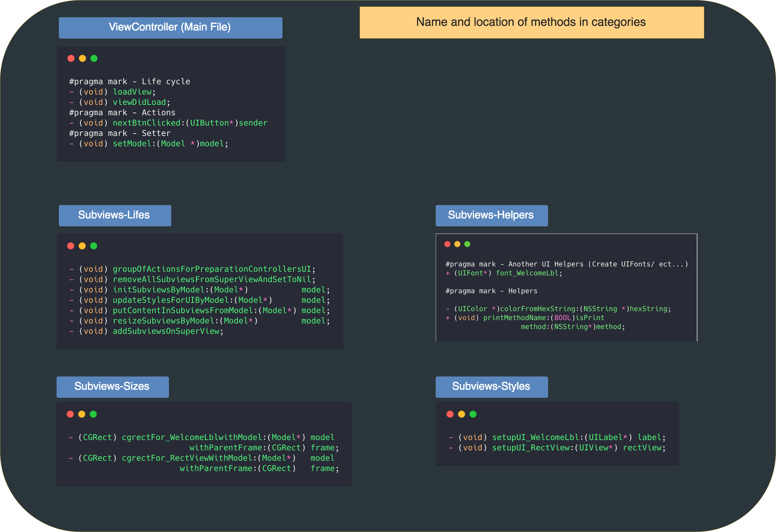This screenshot has height=532, width=776.
Task: Click green dot in Subviews-Lifes code window
Action: 93,246
